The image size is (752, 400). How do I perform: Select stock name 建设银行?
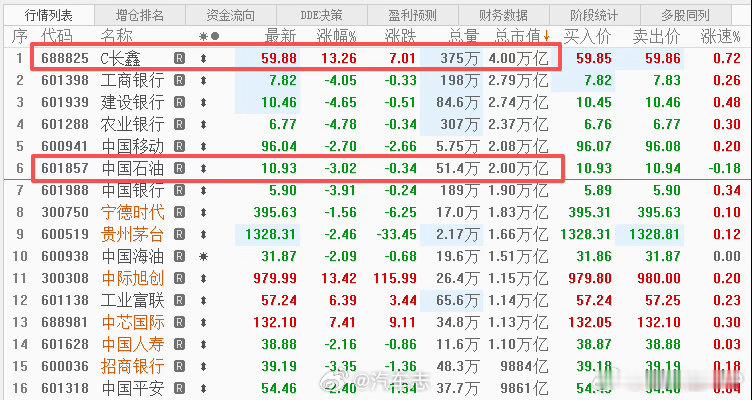132,102
